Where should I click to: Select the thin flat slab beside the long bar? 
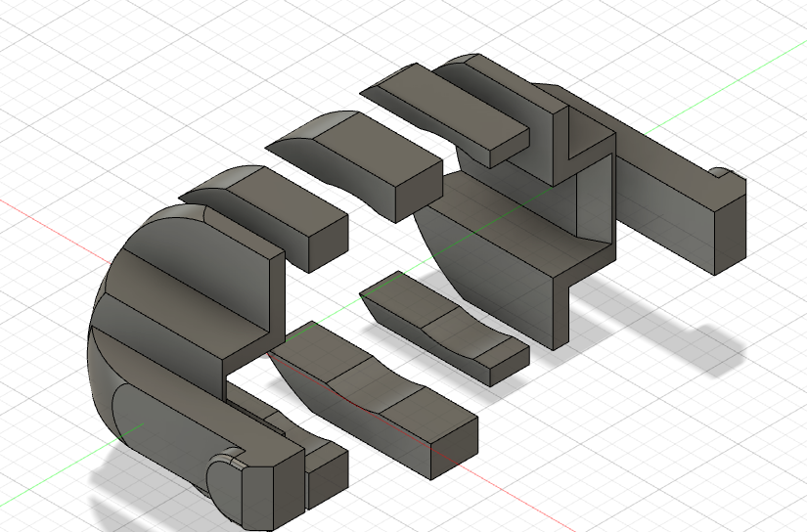coord(445,114)
